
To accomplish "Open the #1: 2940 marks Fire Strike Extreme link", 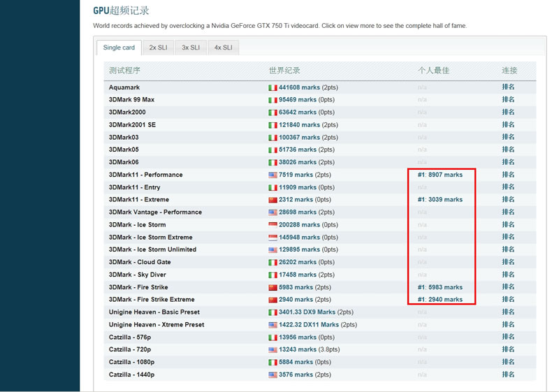I will (x=440, y=300).
